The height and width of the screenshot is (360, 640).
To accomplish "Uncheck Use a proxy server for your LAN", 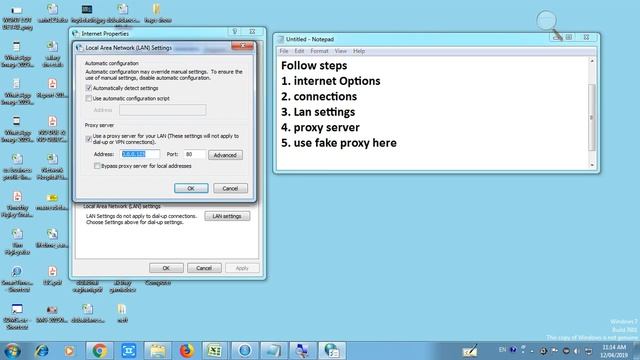I will point(89,139).
